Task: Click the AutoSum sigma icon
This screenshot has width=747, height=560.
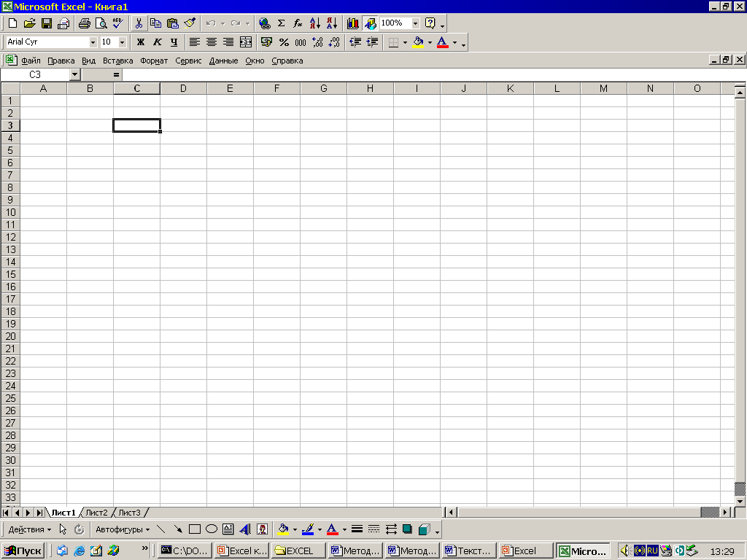Action: tap(281, 23)
